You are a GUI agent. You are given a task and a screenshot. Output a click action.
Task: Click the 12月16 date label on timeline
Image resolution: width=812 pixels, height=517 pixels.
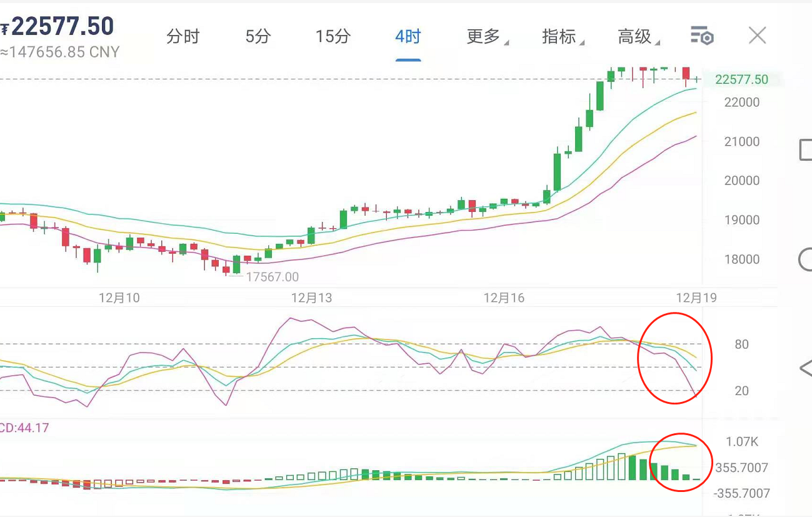(503, 298)
